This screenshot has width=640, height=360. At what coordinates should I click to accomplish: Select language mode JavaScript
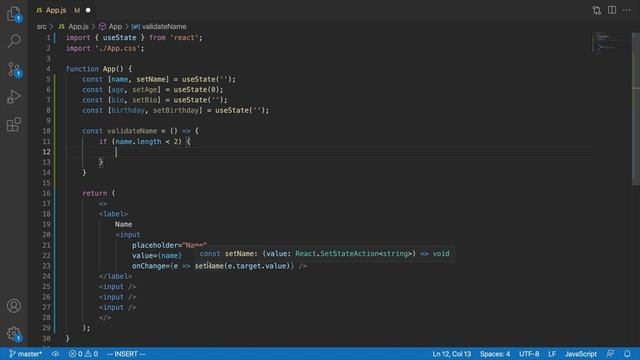(581, 354)
